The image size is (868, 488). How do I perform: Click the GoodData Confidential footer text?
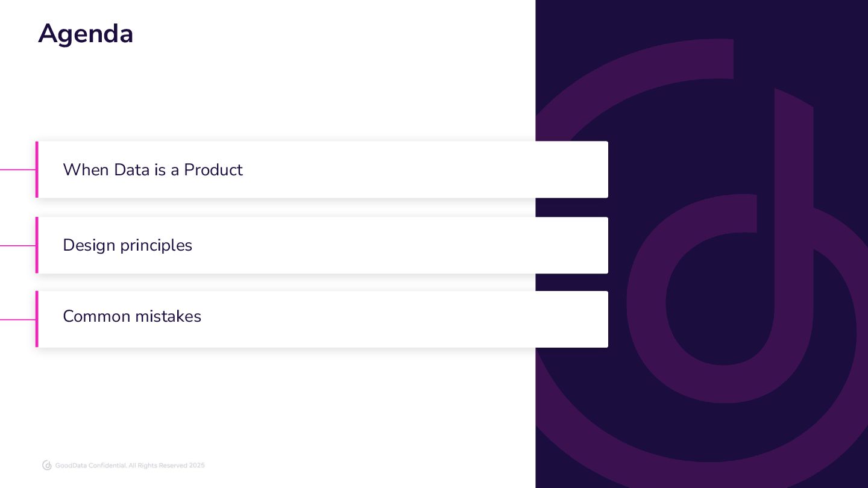(x=130, y=466)
